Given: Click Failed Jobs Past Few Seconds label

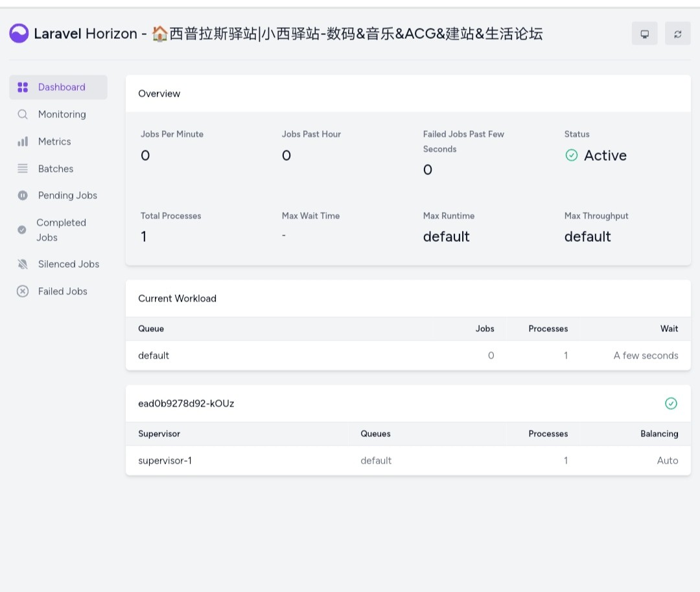Looking at the screenshot, I should 463,141.
